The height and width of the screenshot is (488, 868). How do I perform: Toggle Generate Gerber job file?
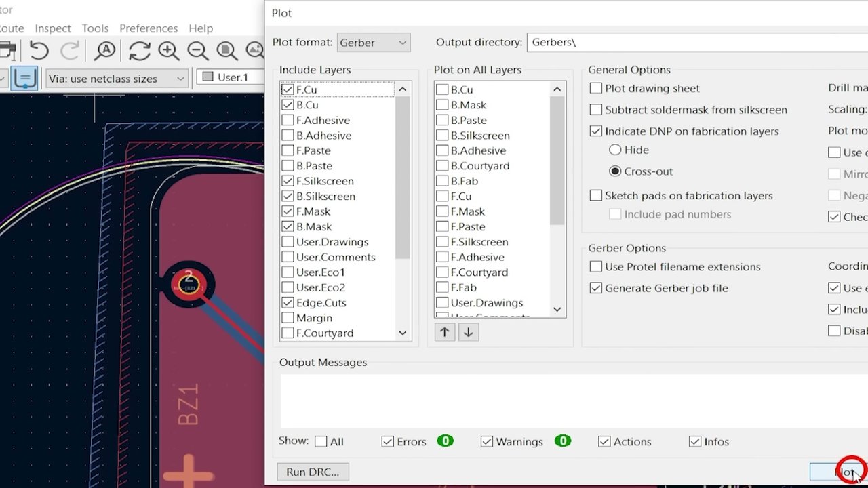point(595,288)
